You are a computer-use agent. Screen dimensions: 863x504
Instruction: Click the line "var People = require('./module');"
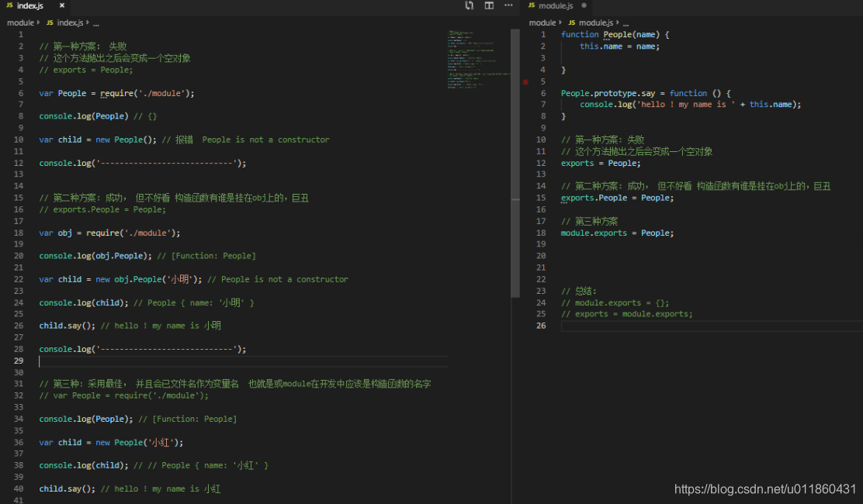tap(116, 94)
